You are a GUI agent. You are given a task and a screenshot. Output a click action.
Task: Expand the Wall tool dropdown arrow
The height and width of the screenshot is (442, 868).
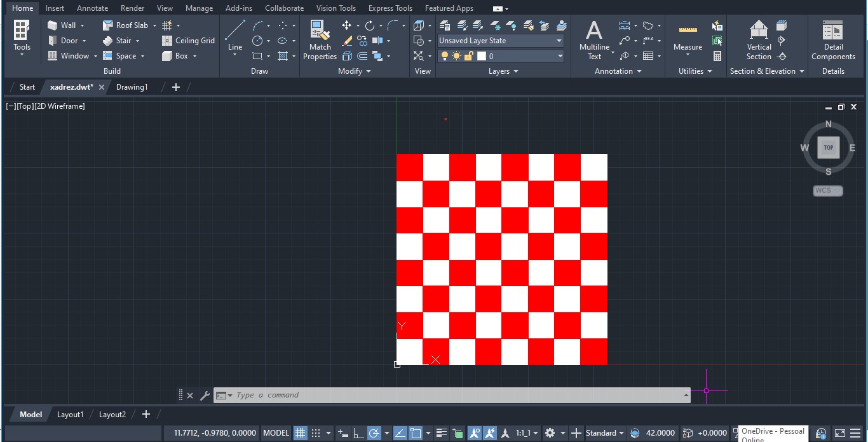[x=83, y=25]
